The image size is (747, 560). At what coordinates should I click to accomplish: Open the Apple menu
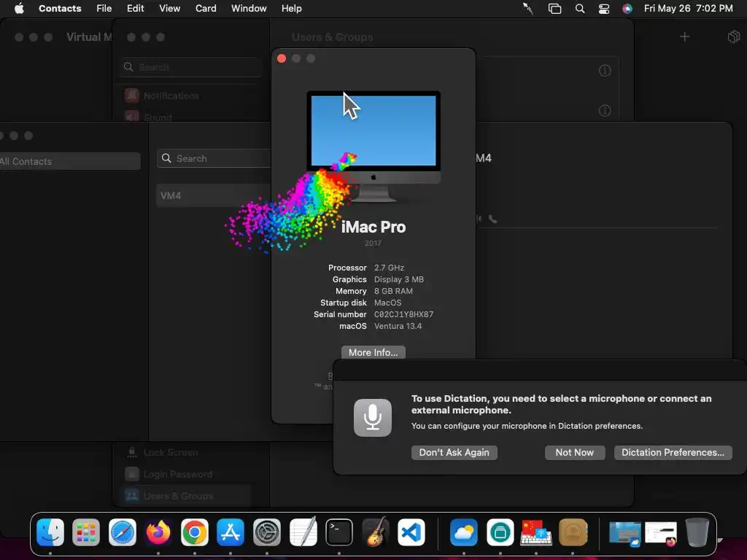pyautogui.click(x=19, y=8)
